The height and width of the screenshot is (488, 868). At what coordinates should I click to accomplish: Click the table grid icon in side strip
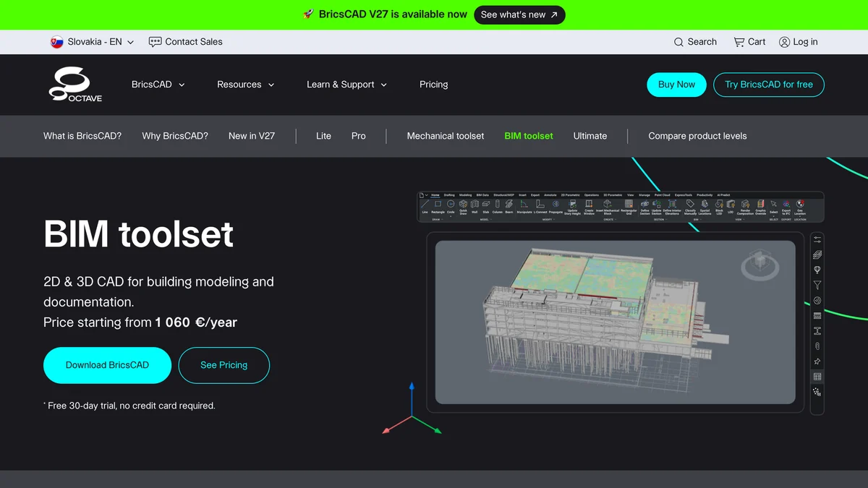click(x=817, y=377)
